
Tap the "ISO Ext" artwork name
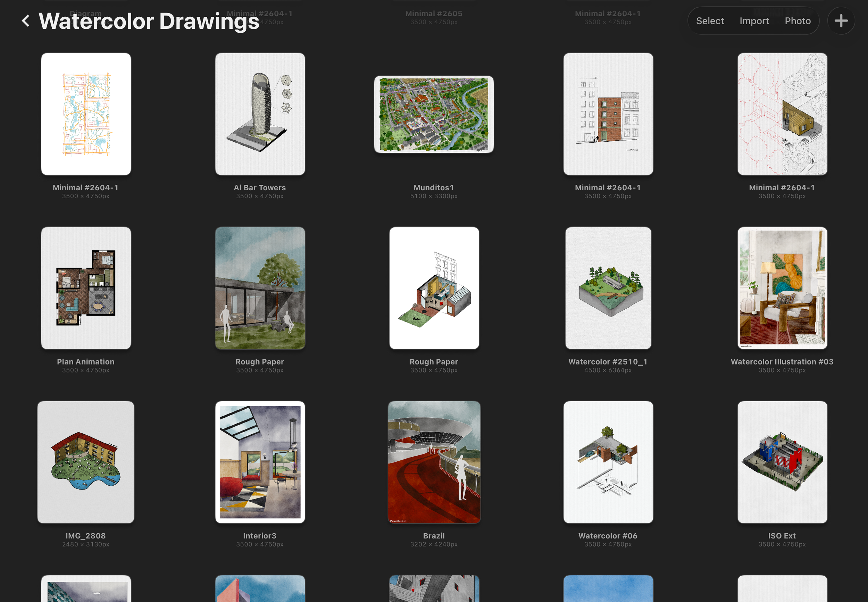tap(782, 536)
